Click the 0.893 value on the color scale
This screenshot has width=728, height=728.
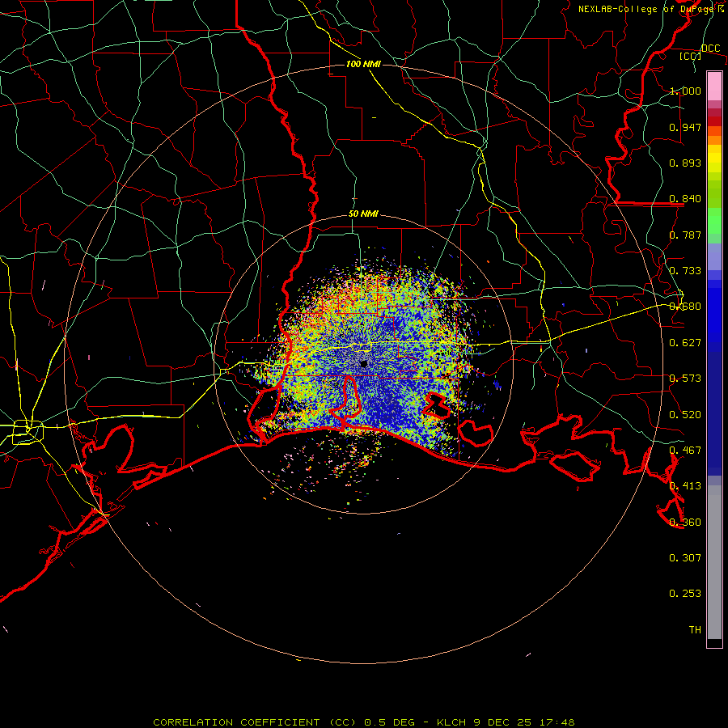point(685,163)
